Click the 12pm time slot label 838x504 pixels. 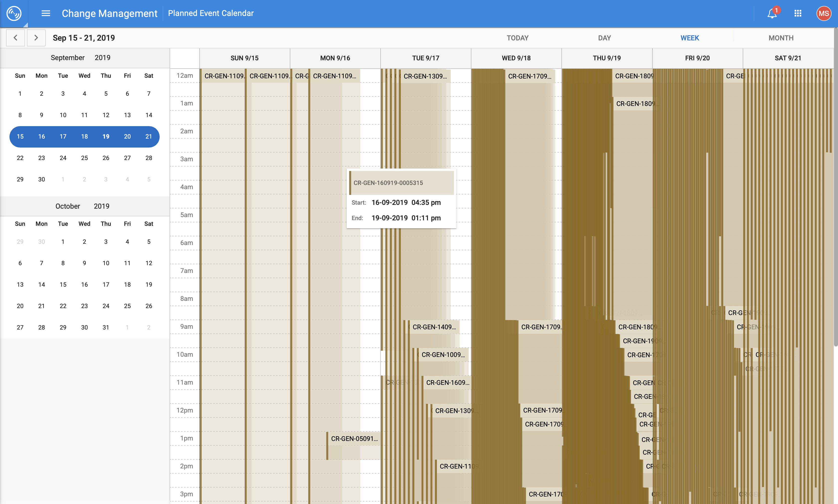pos(185,410)
